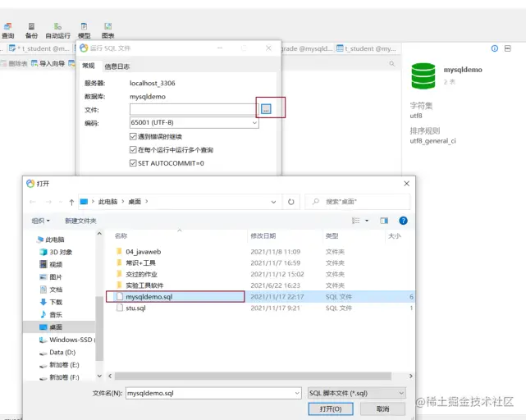Click the 桌面 breadcrumb segment

click(135, 202)
